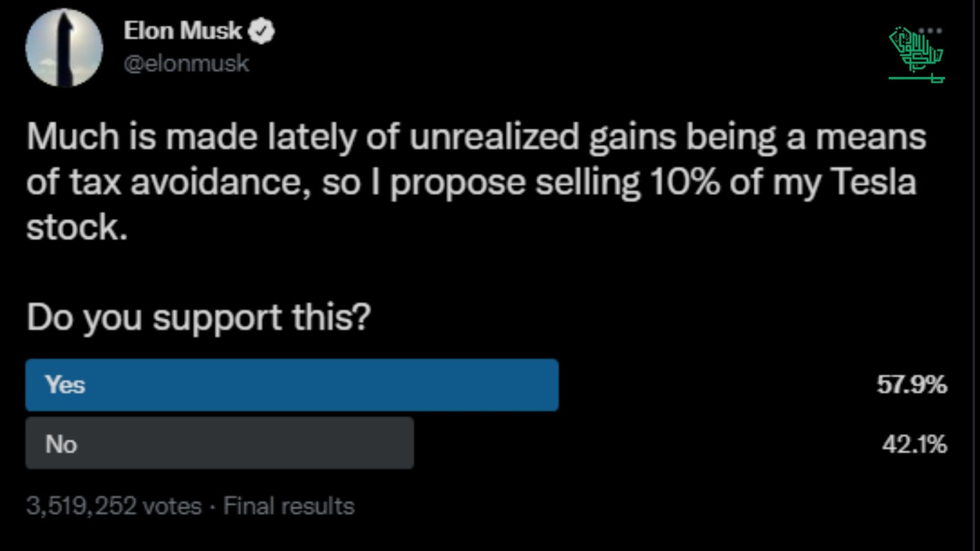
Task: Select the gray No poll option bar
Action: 220,443
